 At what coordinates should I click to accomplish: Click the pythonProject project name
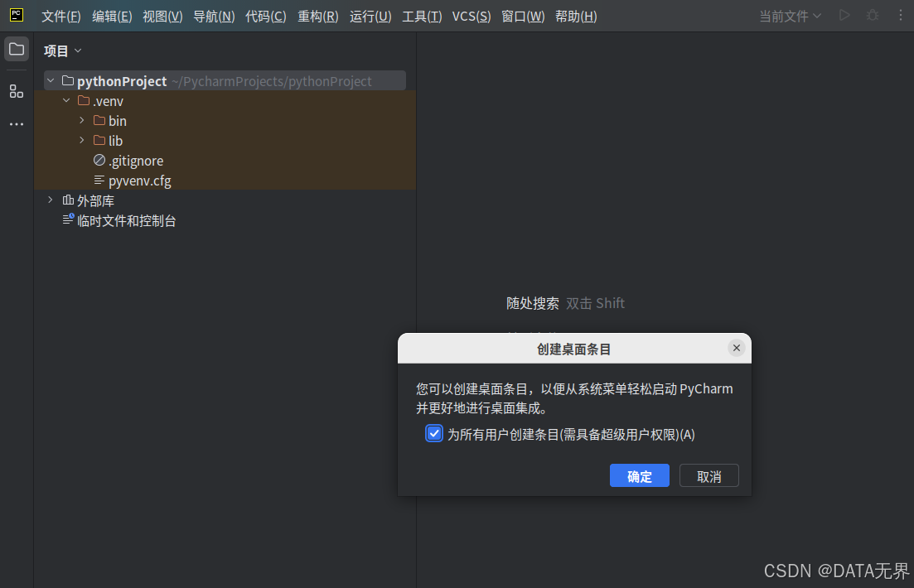pyautogui.click(x=122, y=81)
